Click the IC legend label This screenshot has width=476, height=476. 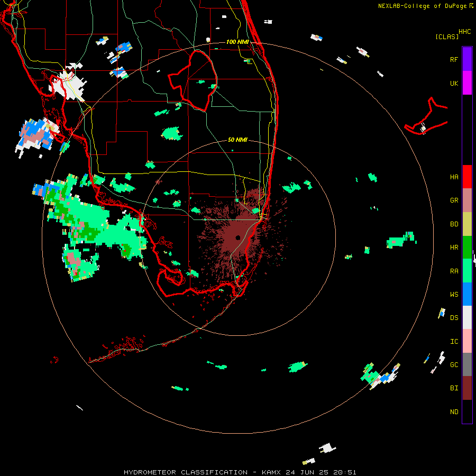point(454,341)
